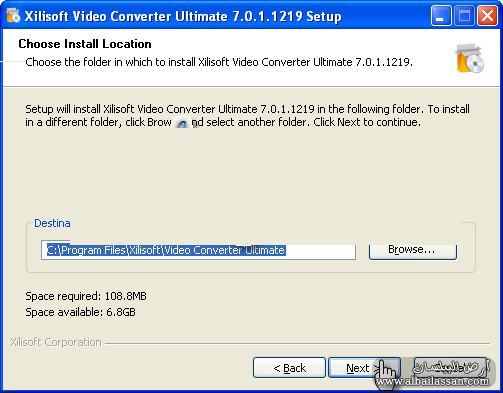
Task: Click the 'Space required: 108.8MB' text
Action: click(86, 296)
